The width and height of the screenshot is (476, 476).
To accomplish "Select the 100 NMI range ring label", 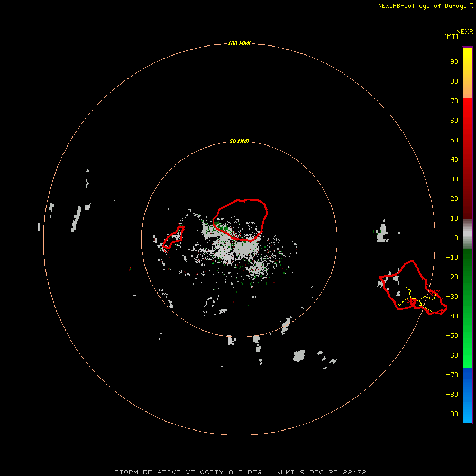I will click(x=239, y=43).
